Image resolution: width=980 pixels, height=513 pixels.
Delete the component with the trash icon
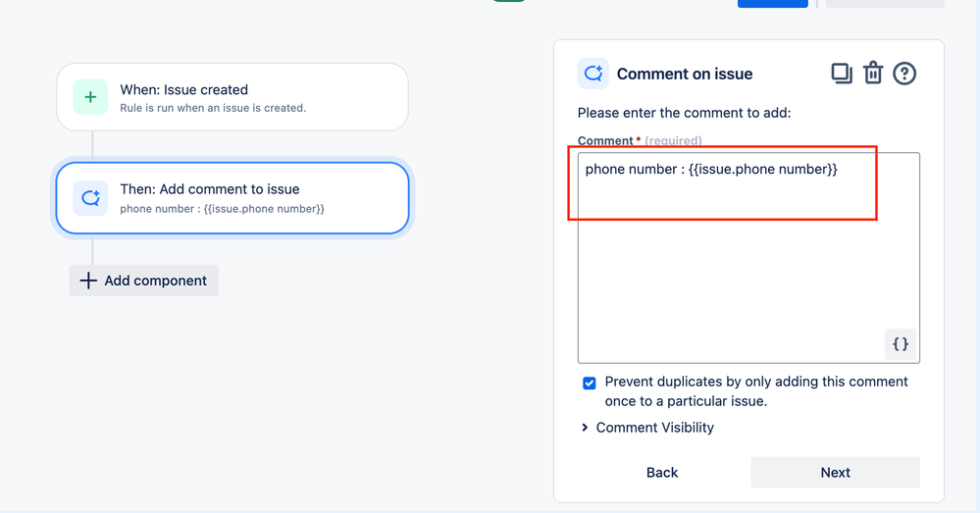click(873, 74)
